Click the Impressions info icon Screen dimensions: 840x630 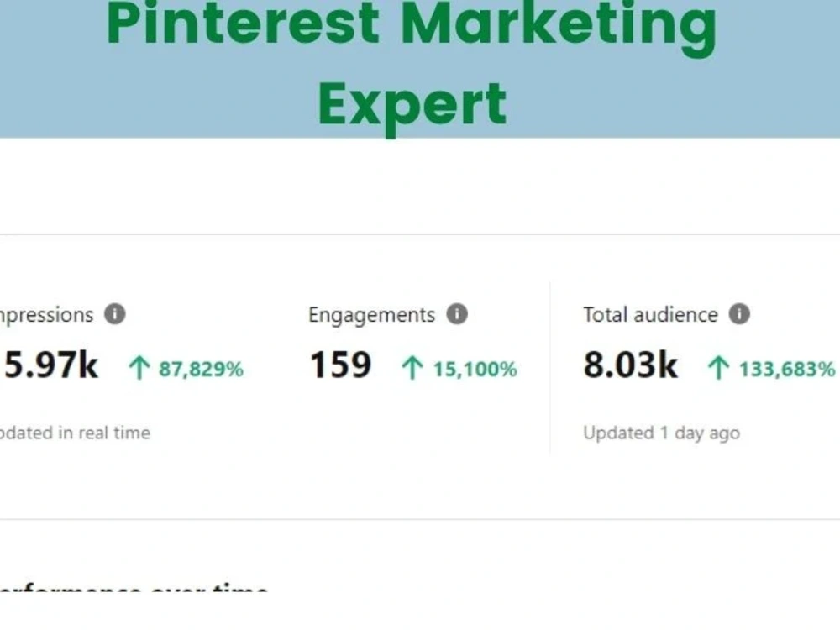click(x=114, y=314)
